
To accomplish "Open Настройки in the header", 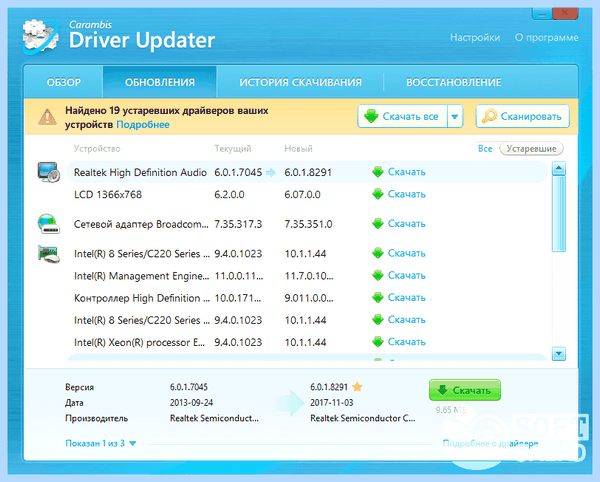I will coord(475,37).
